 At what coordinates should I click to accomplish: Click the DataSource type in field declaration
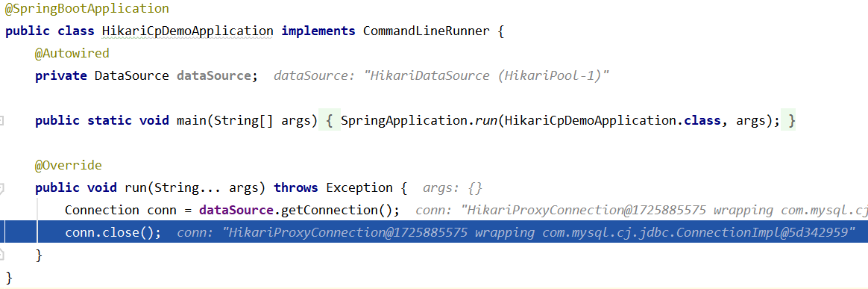(x=132, y=76)
